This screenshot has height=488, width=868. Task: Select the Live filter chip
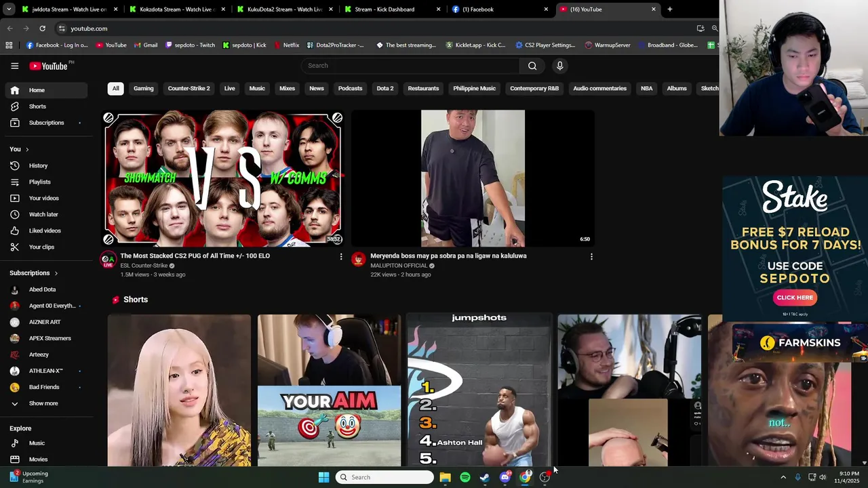pos(230,89)
